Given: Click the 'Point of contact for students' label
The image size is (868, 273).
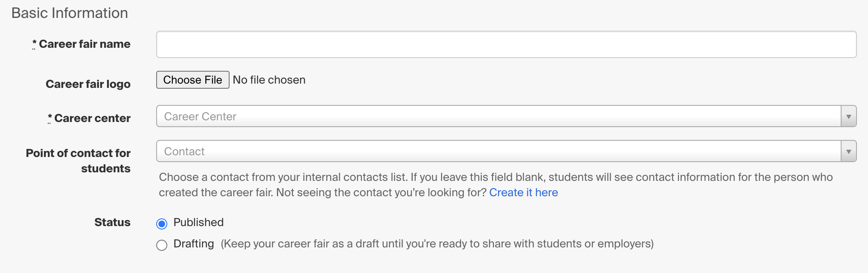Looking at the screenshot, I should (79, 160).
